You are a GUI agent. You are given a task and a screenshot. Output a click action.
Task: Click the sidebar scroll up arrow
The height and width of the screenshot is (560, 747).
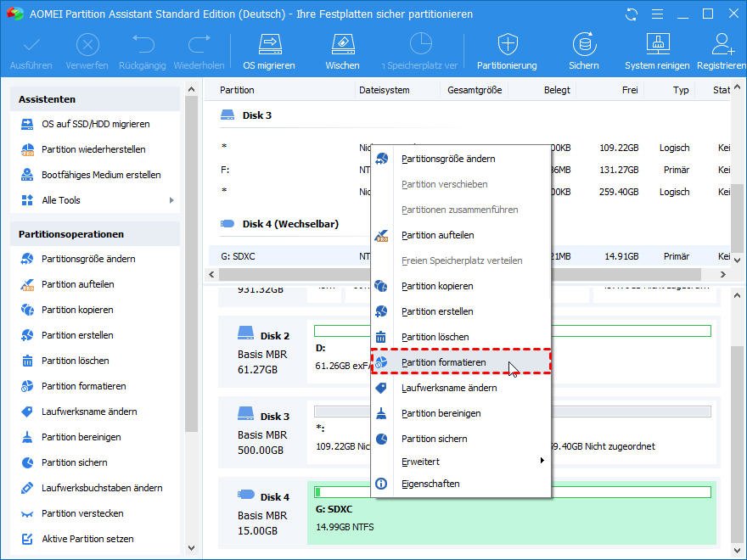click(192, 89)
